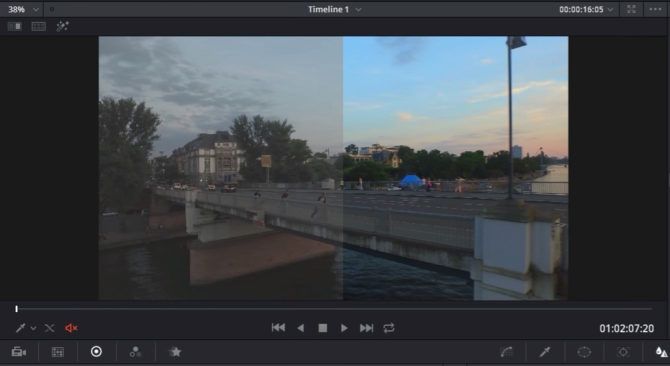Click the split-screen video preview image

pos(333,168)
